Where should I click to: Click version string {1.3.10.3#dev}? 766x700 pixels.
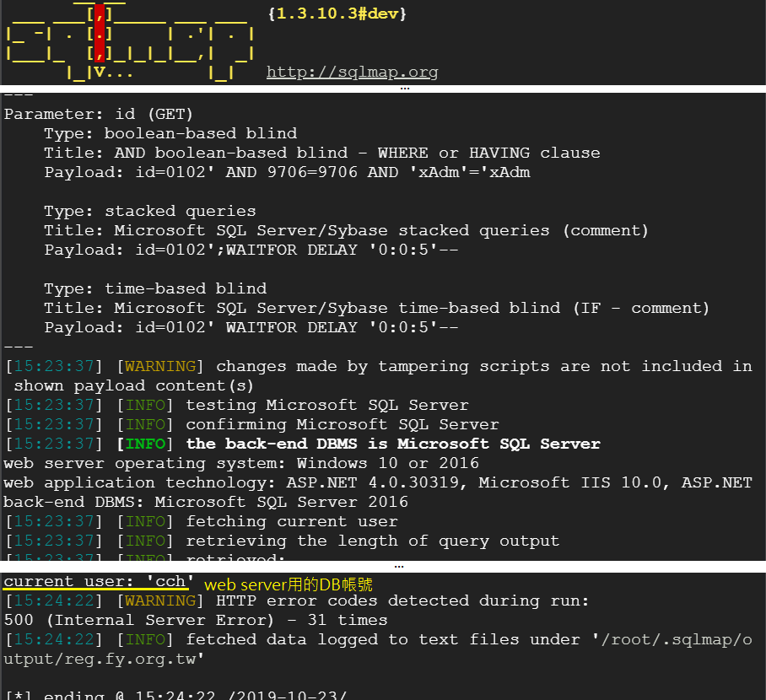click(337, 13)
